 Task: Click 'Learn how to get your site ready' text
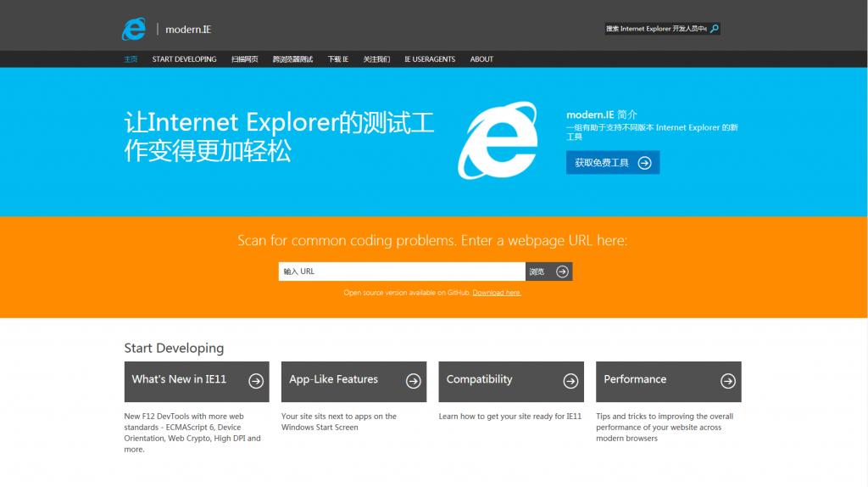[x=509, y=416]
